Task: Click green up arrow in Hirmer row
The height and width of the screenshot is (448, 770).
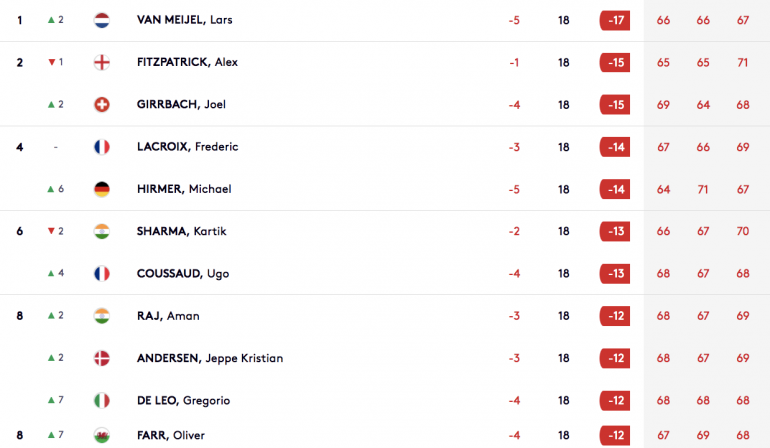Action: [51, 189]
